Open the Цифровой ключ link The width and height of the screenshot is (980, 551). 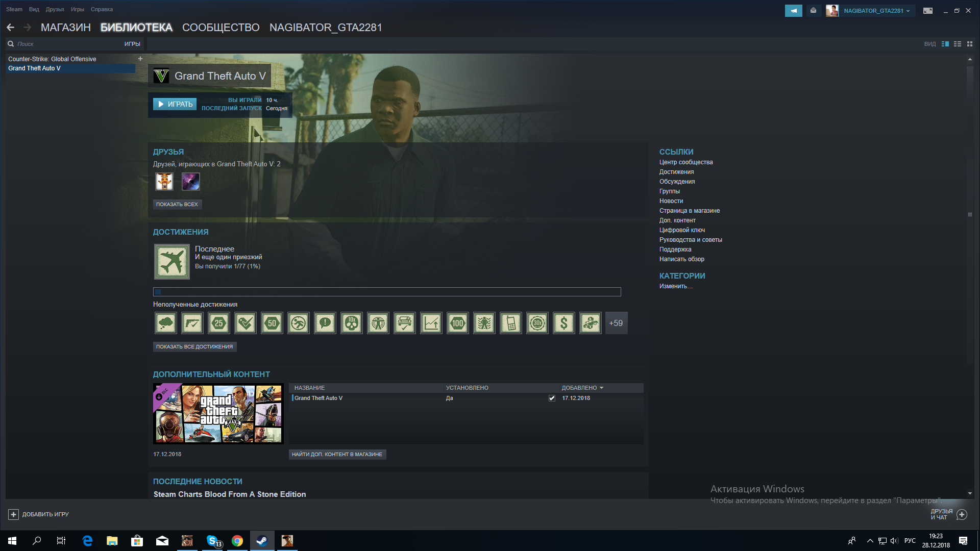click(x=682, y=230)
